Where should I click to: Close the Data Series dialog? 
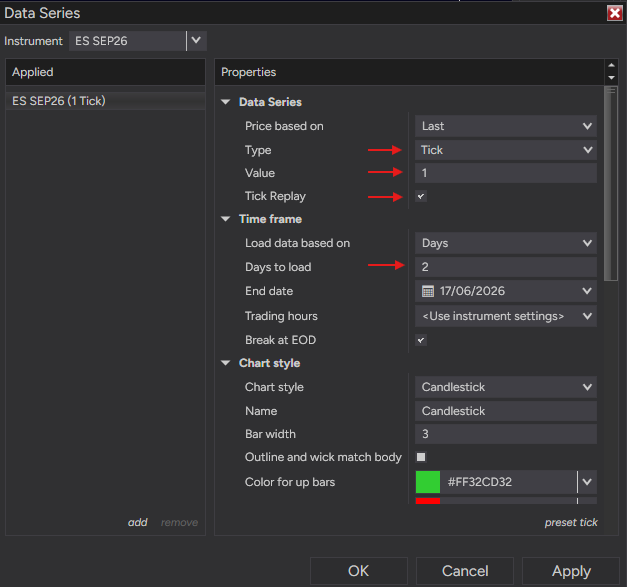615,13
